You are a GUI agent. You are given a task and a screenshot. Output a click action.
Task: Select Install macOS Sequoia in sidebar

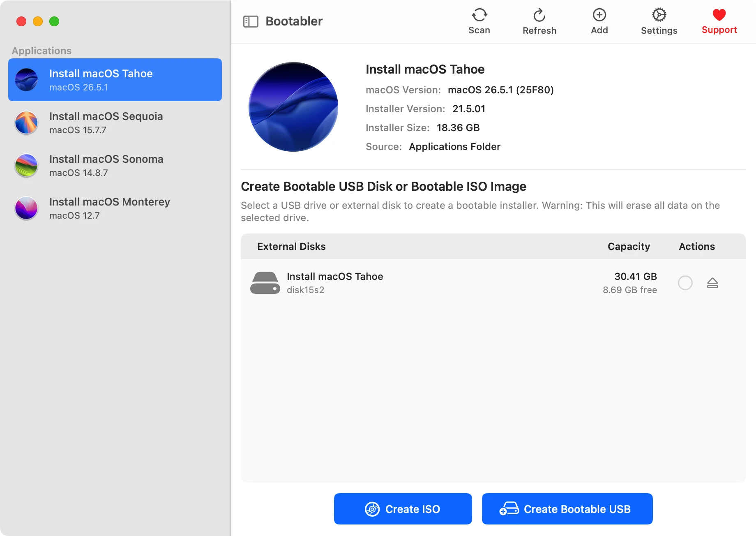point(115,122)
